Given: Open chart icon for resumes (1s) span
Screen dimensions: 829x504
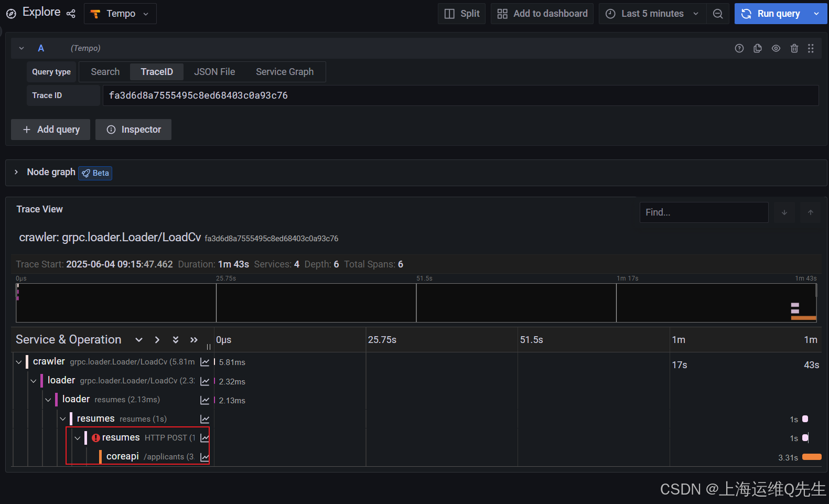Looking at the screenshot, I should 205,419.
